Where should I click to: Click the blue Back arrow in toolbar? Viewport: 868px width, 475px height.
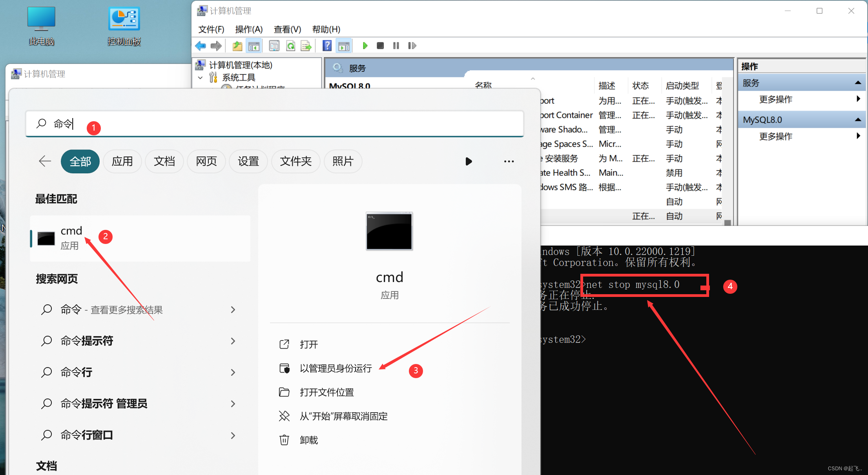coord(201,46)
